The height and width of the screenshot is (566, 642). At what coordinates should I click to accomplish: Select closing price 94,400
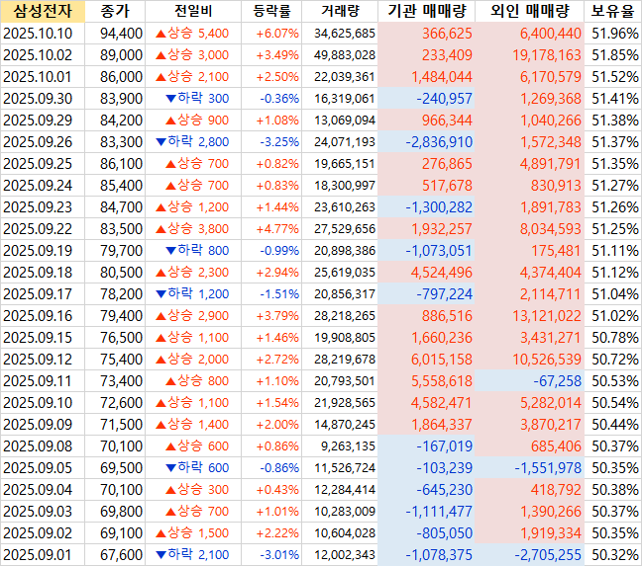[x=115, y=33]
